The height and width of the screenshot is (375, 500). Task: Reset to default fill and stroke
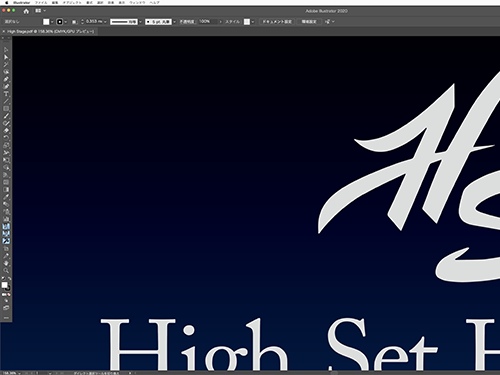3,279
